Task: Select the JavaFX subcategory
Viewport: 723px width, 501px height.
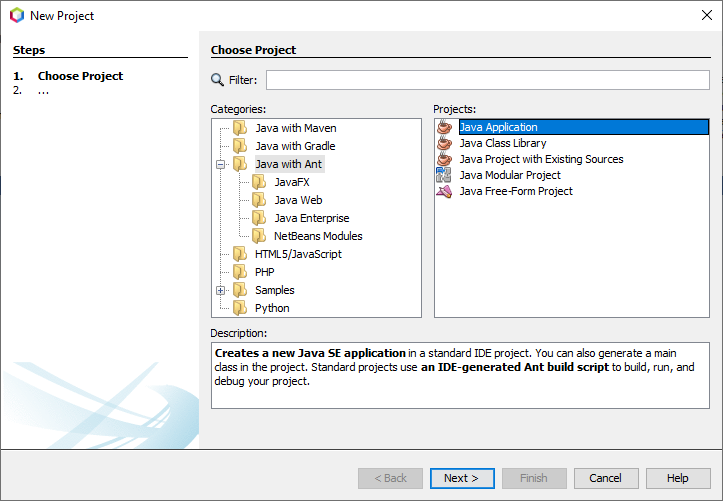Action: pos(292,182)
